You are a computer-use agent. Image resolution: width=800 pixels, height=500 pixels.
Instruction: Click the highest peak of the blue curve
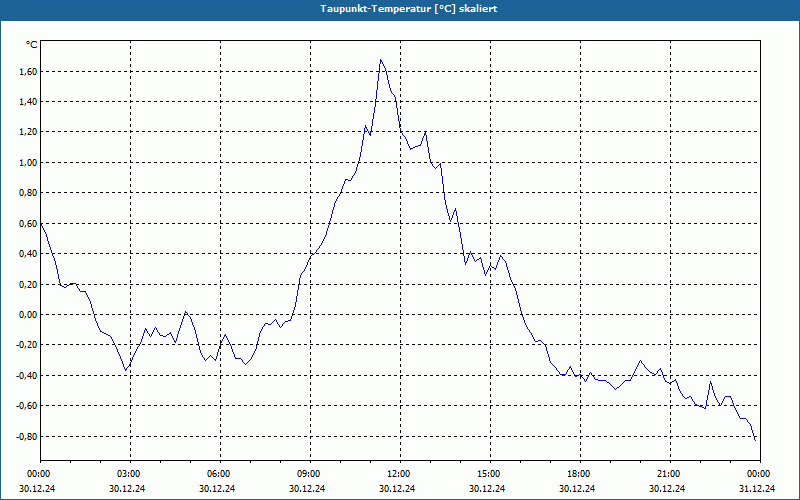(x=381, y=60)
